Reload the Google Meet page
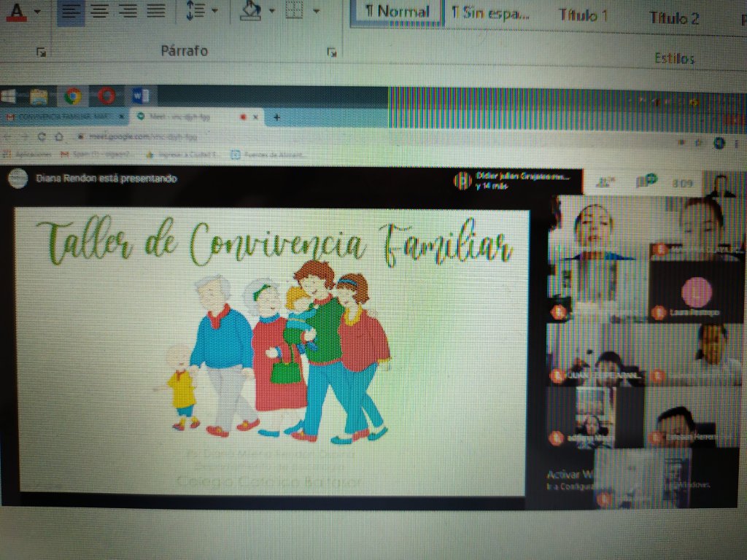Screen dimensions: 747x560 (x=42, y=136)
